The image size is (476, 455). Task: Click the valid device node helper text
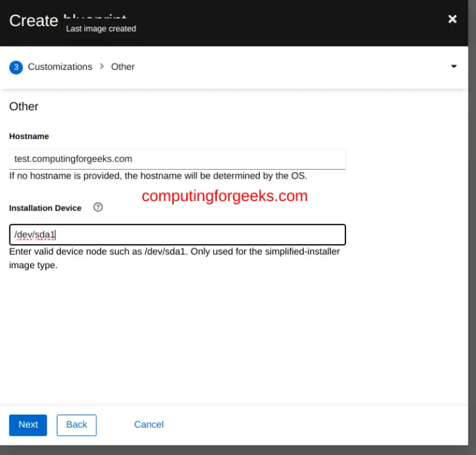click(174, 258)
